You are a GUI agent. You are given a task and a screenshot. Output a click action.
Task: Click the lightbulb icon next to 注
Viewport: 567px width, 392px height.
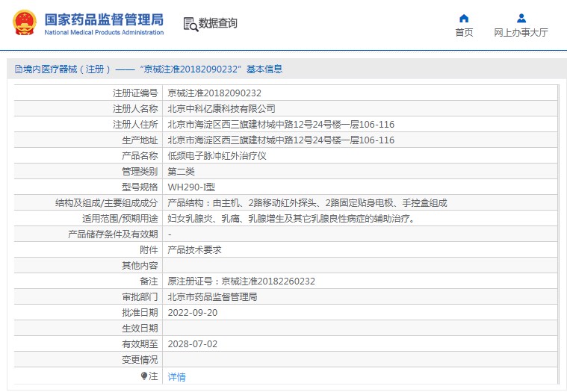[x=144, y=376]
